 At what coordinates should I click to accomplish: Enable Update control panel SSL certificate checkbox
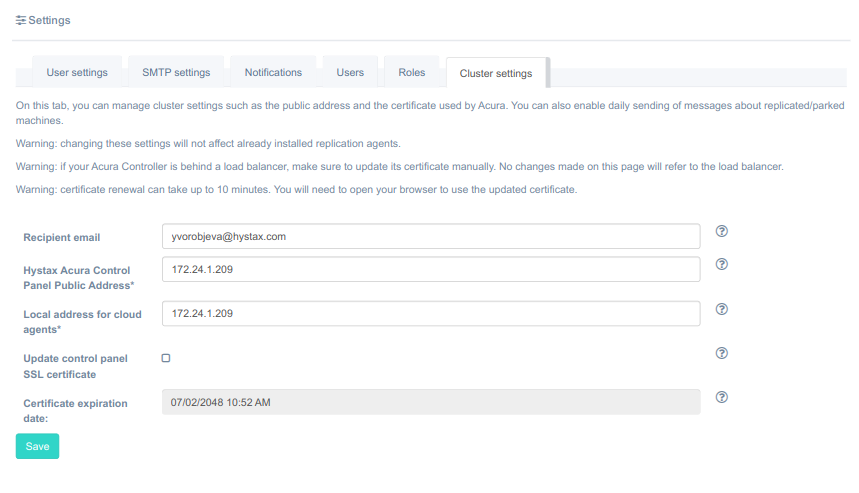tap(166, 357)
